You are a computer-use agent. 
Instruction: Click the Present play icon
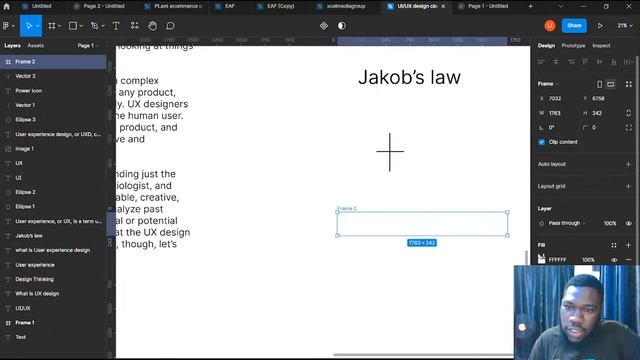(x=600, y=26)
